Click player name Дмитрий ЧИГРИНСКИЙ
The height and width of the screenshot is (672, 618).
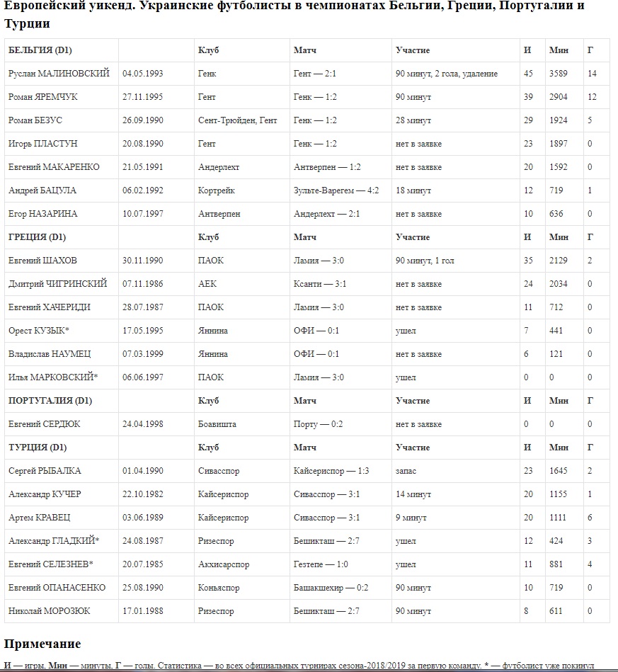pyautogui.click(x=58, y=284)
